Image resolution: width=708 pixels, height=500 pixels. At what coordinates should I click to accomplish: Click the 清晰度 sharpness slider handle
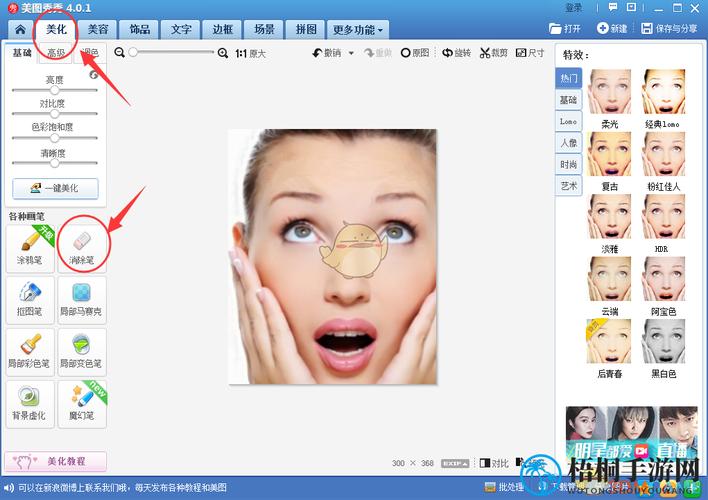point(55,163)
